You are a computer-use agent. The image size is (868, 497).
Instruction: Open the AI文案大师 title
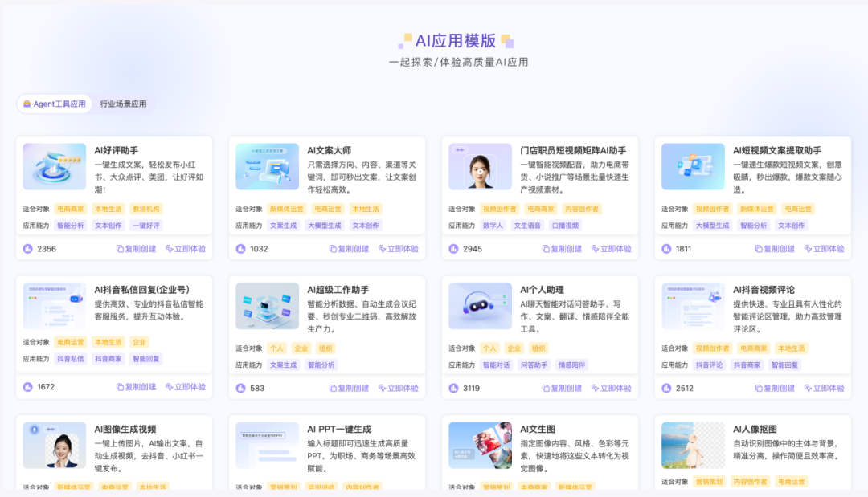coord(330,150)
